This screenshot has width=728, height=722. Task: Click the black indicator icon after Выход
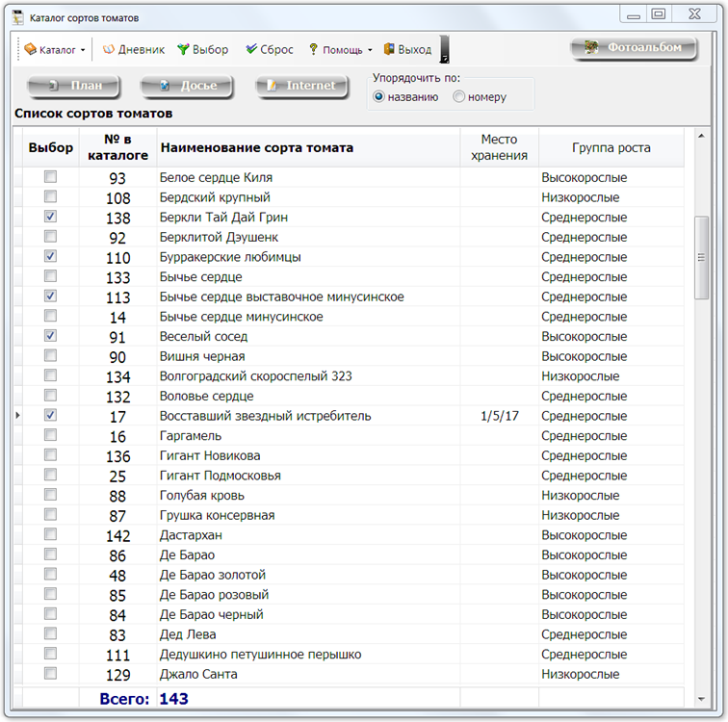444,50
